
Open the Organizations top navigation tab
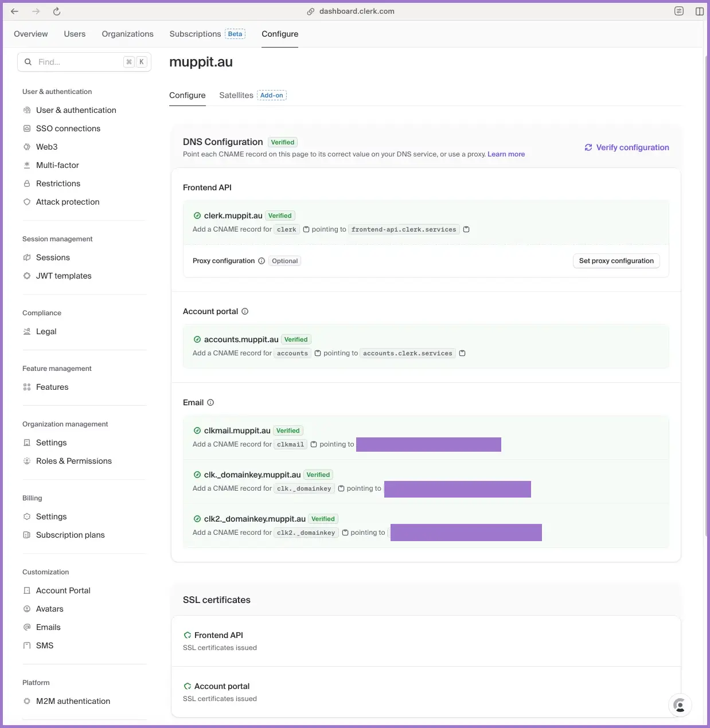(127, 34)
